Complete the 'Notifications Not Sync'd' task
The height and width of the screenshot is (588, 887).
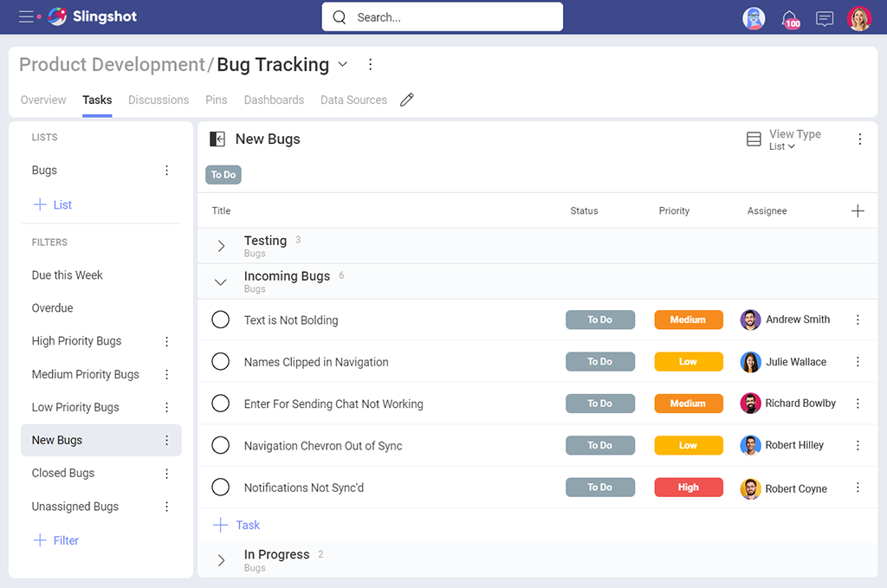(220, 487)
